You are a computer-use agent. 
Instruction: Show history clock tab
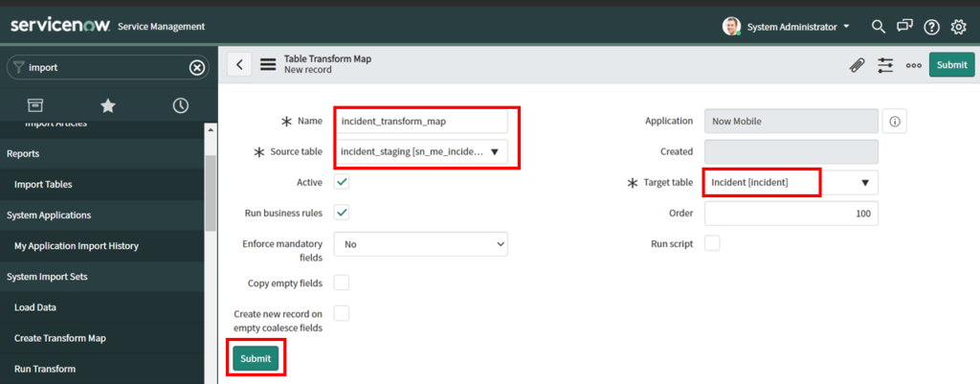(180, 105)
